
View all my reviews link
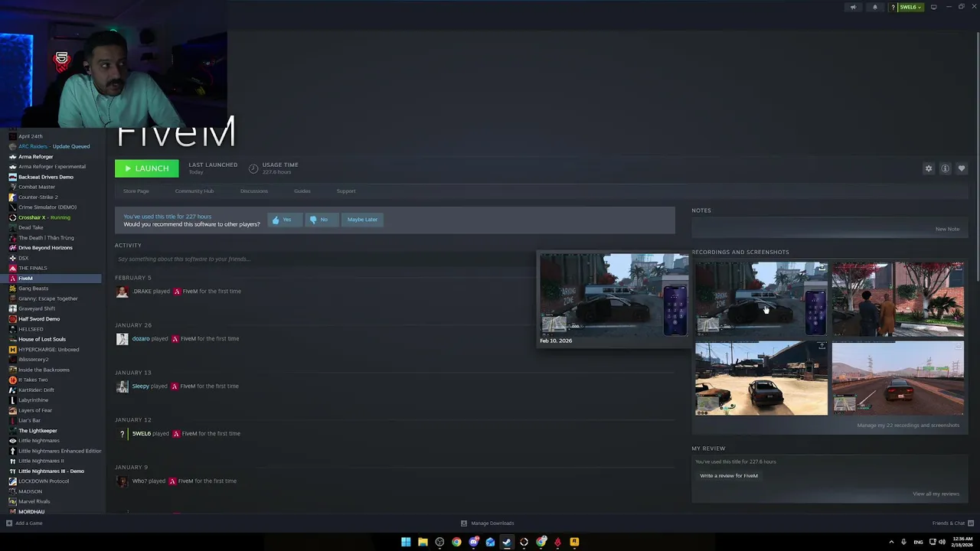pyautogui.click(x=936, y=494)
